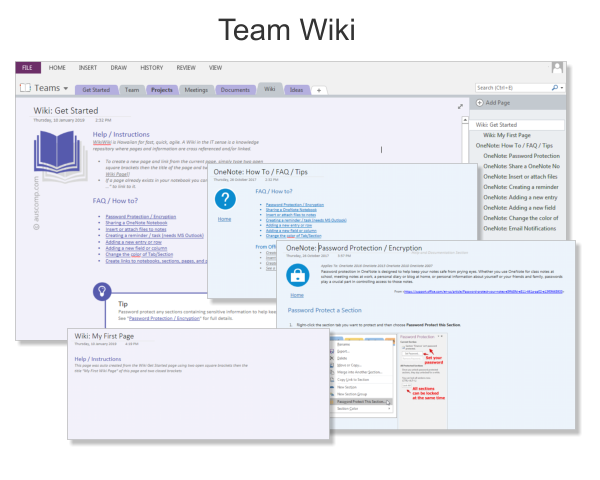
Task: Click Wiki: Get Started page title
Action: pyautogui.click(x=66, y=111)
